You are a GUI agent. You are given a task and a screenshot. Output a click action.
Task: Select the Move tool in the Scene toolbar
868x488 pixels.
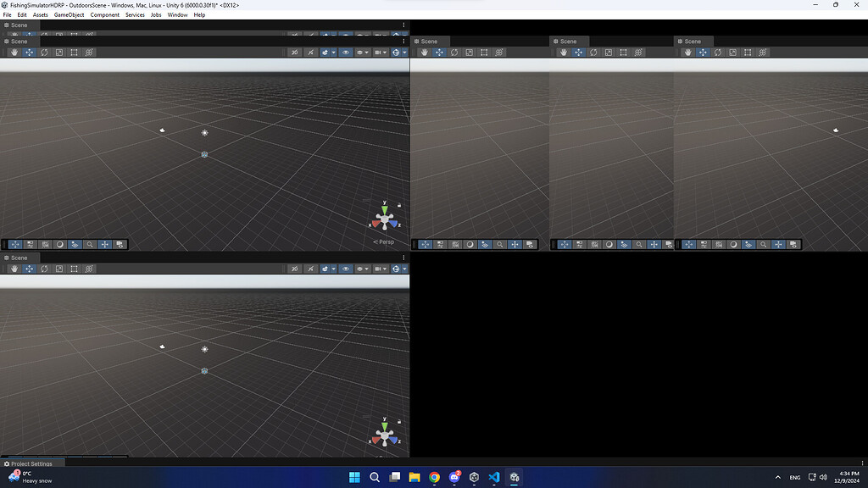(29, 52)
